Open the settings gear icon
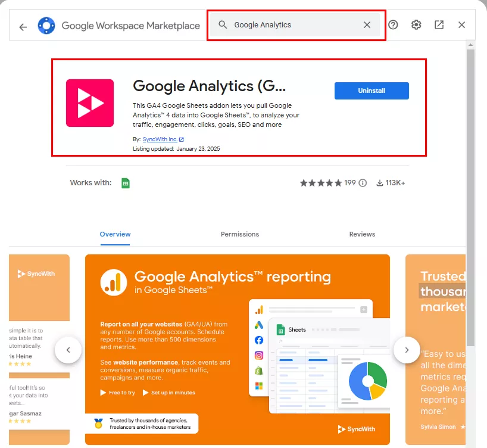The width and height of the screenshot is (487, 448). (416, 25)
